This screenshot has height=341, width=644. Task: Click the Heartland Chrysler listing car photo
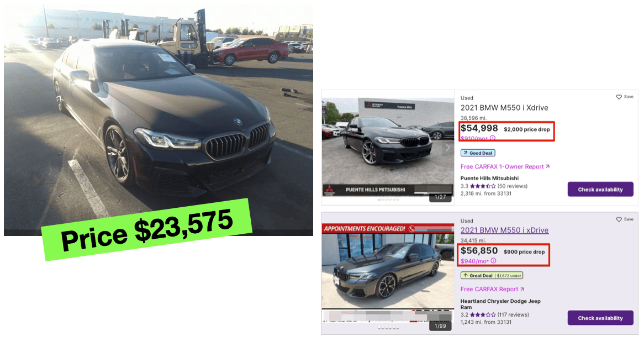(x=388, y=271)
